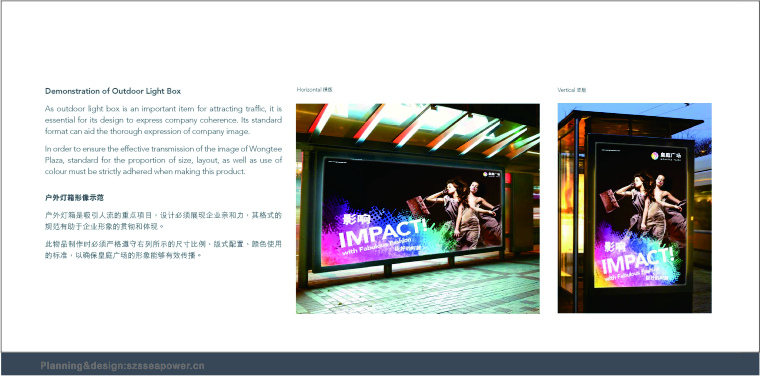Click the IMPACT! headline on the horizontal poster
This screenshot has width=760, height=376.
383,233
